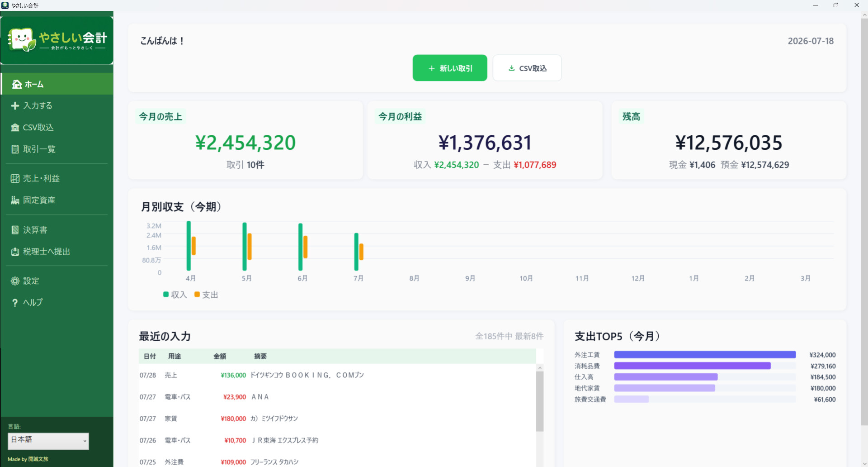
Task: Click the bank icon beside CSV取込 in sidebar
Action: click(15, 128)
